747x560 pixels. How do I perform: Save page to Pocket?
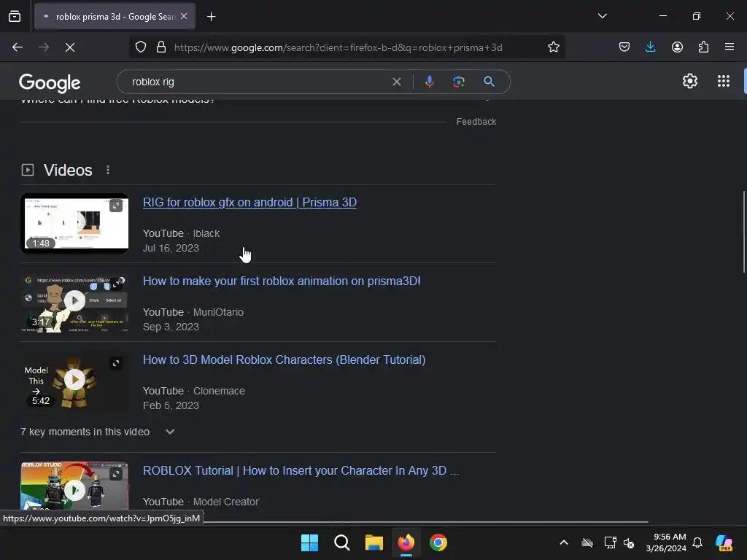tap(624, 47)
